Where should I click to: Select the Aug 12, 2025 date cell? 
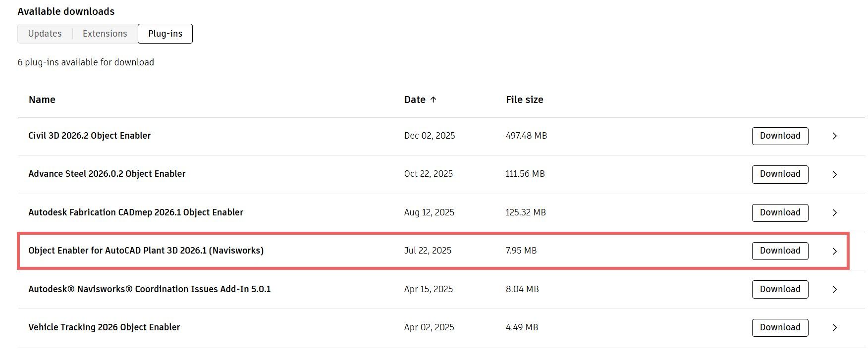(429, 212)
